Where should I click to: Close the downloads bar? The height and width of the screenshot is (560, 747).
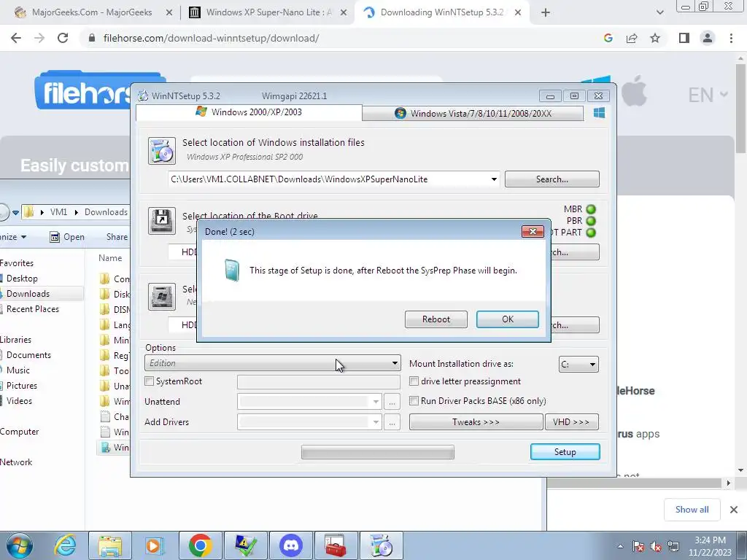(734, 510)
